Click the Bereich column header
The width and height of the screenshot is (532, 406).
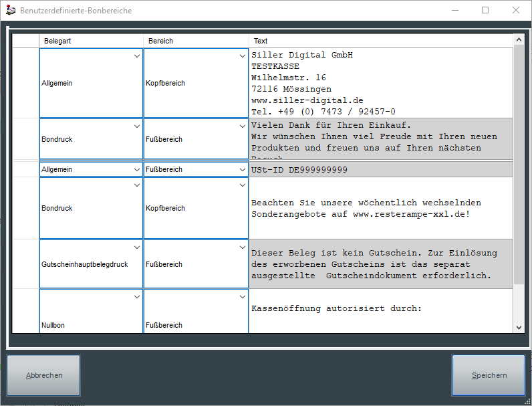(196, 41)
